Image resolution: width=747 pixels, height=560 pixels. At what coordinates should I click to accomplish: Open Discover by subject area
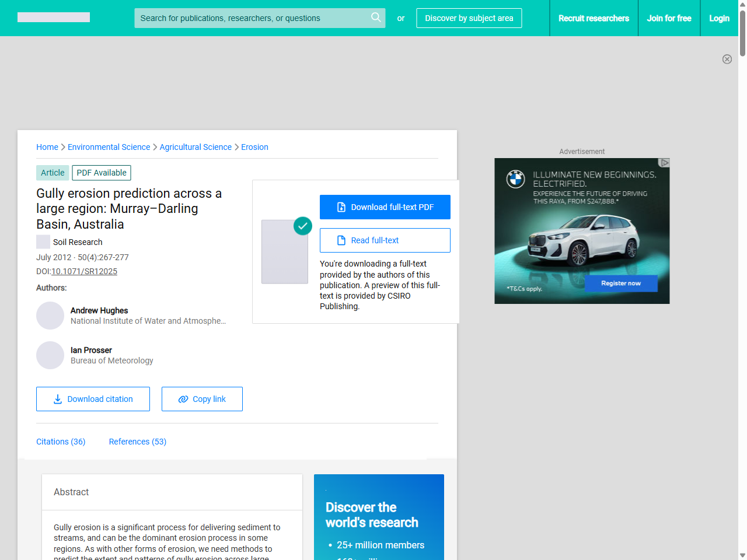469,18
